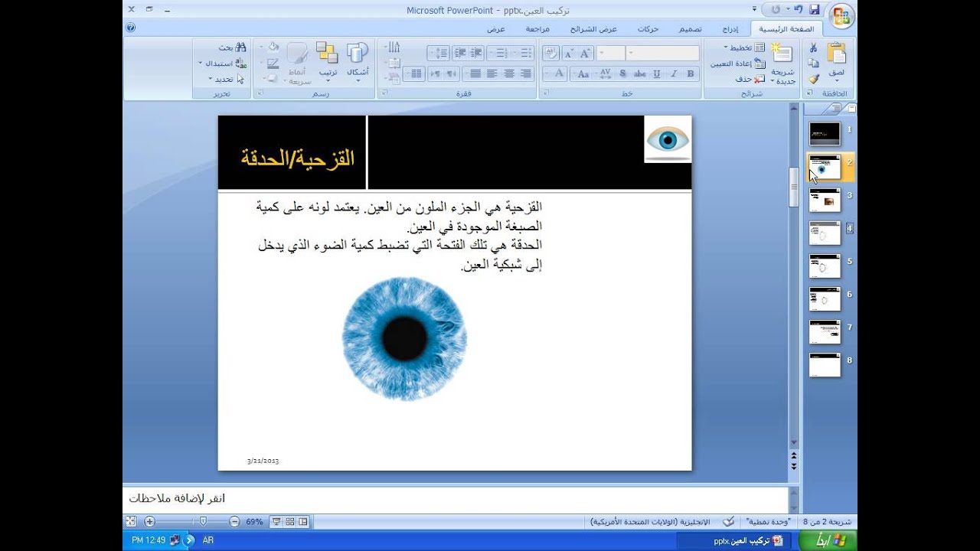Screen dimensions: 980x551
Task: Toggle Strikethrough abc formatting
Action: [x=639, y=73]
